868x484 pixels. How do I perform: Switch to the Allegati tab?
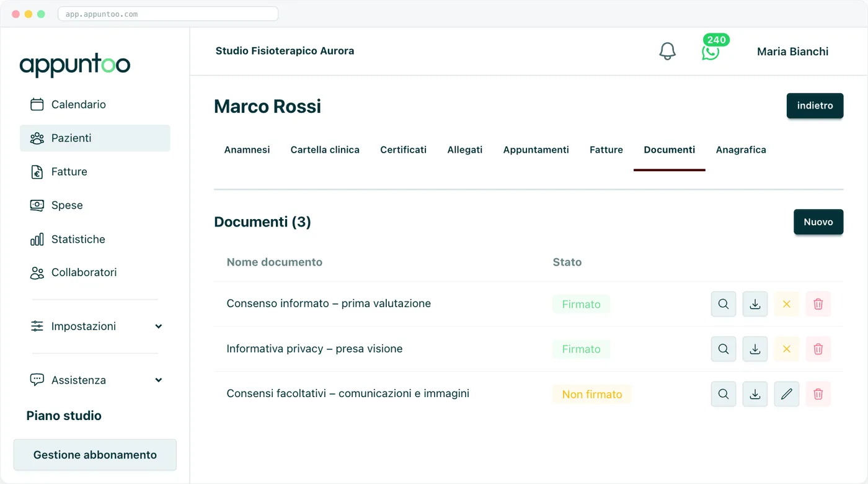[465, 150]
